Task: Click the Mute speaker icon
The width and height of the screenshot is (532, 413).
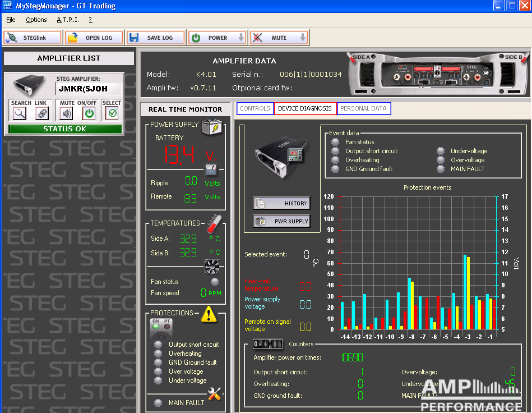Action: pos(67,113)
